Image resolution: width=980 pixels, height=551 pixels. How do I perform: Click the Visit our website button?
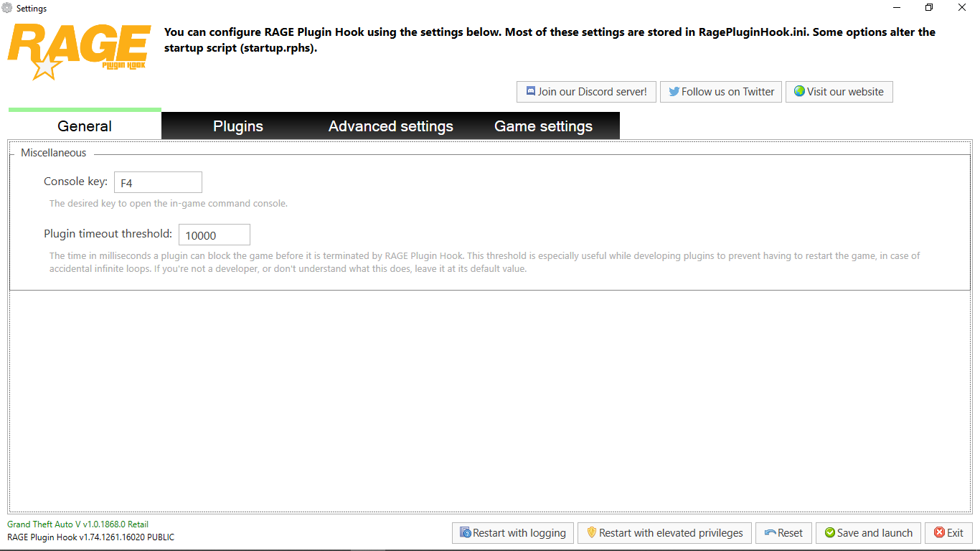pyautogui.click(x=839, y=92)
